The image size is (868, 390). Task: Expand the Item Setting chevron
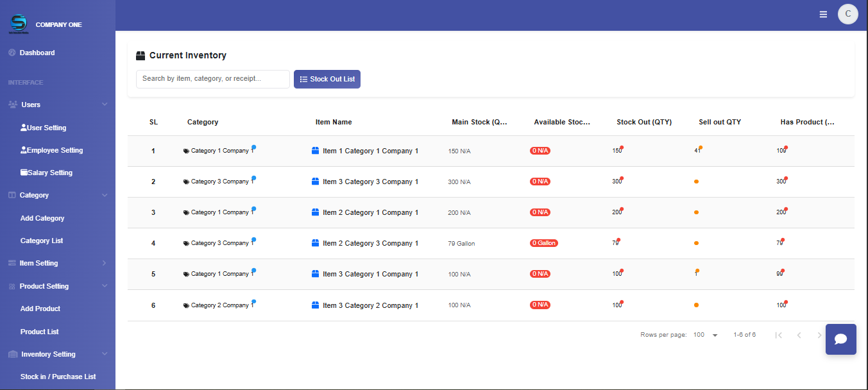coord(105,263)
